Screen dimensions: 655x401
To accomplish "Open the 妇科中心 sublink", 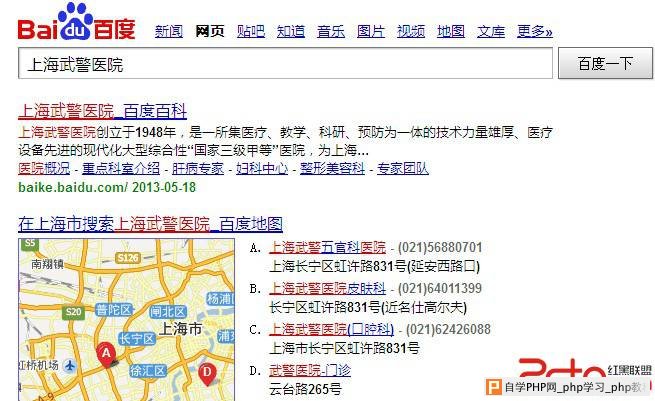I will click(x=262, y=168).
